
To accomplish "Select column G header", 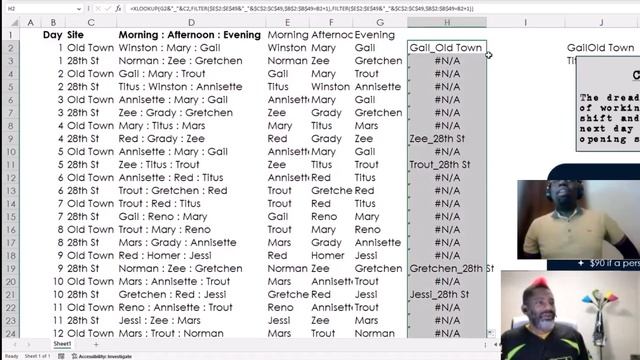I will [x=380, y=22].
